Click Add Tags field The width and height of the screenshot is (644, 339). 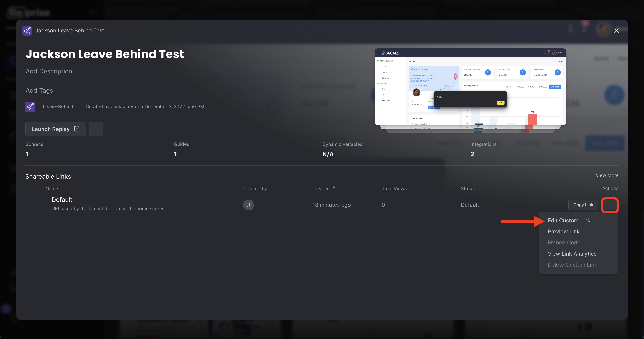(x=39, y=90)
